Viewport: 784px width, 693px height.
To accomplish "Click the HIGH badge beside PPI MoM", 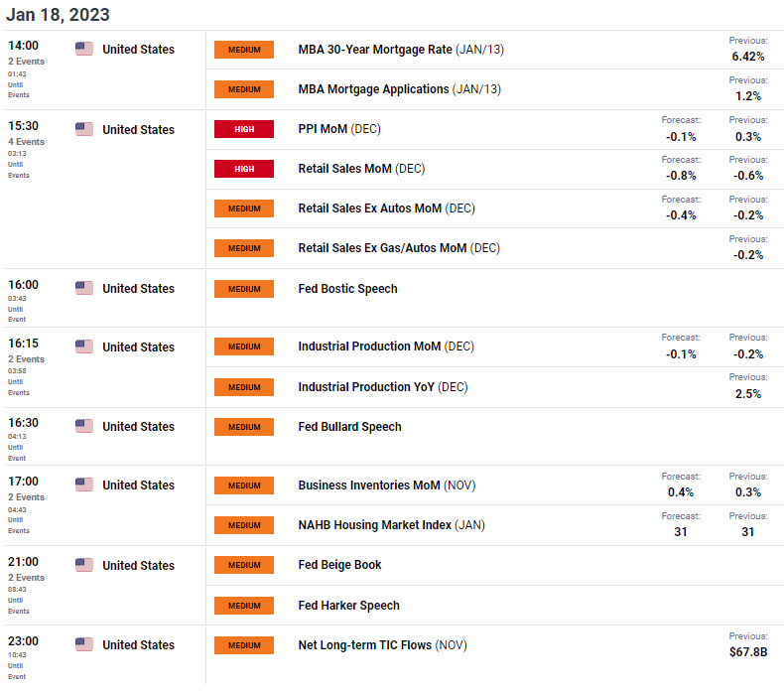I will pos(244,129).
